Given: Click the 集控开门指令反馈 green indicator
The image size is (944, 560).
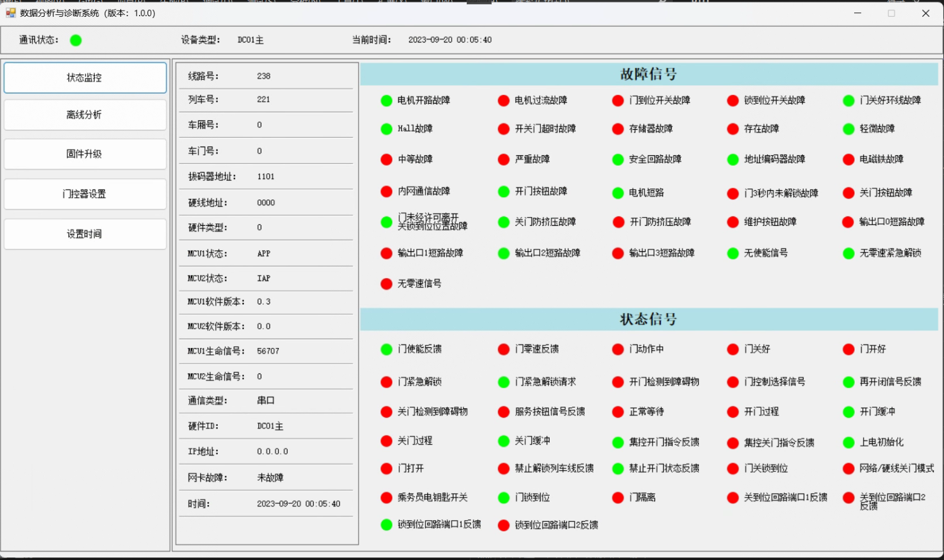Looking at the screenshot, I should (618, 442).
